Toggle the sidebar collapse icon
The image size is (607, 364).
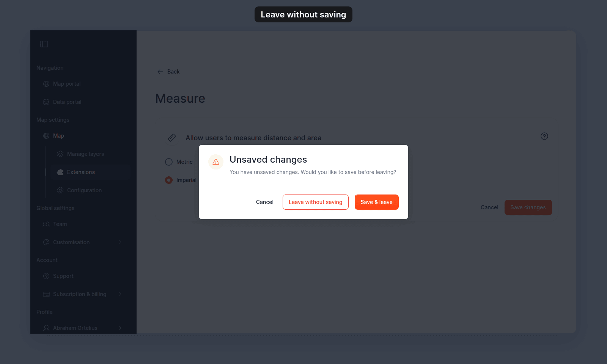44,44
